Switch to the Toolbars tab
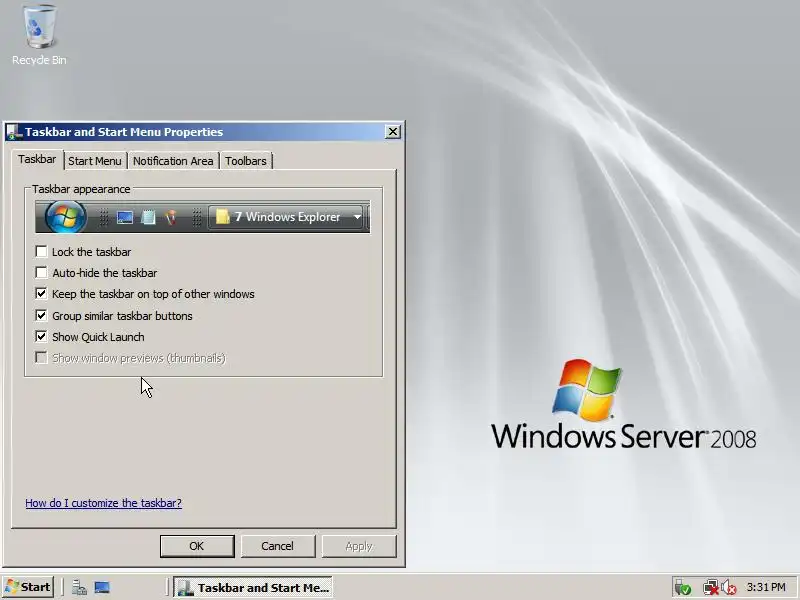This screenshot has height=600, width=800. (x=246, y=161)
